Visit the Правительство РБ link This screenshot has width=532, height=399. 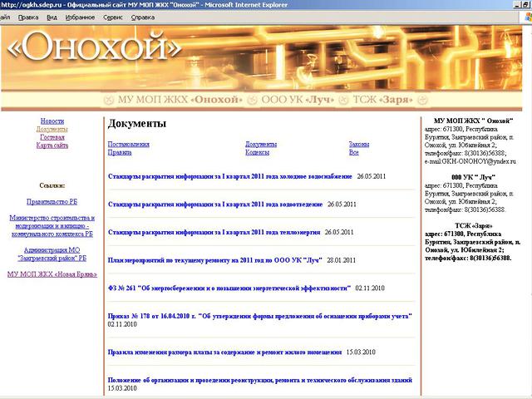coord(52,202)
